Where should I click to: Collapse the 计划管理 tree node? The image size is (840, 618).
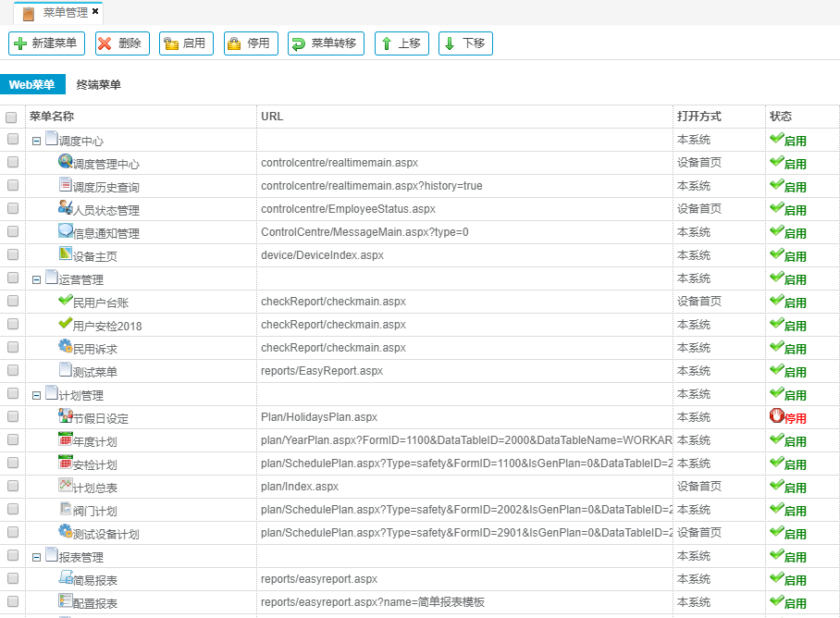click(36, 395)
